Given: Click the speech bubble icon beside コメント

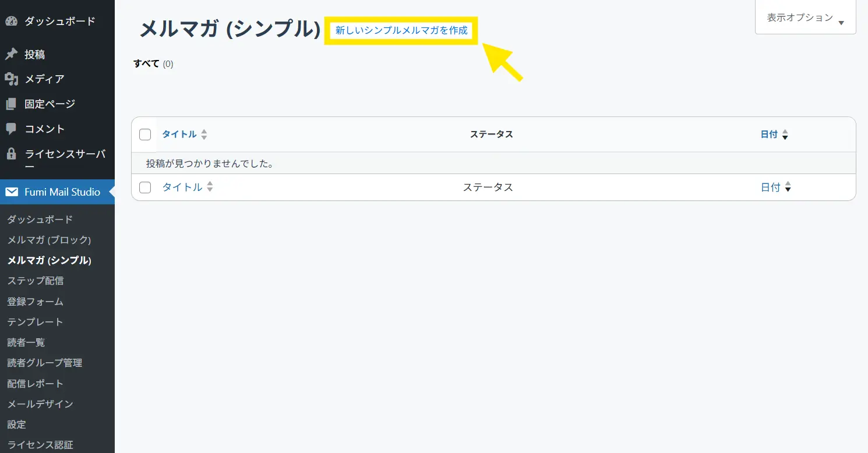Looking at the screenshot, I should (x=12, y=129).
